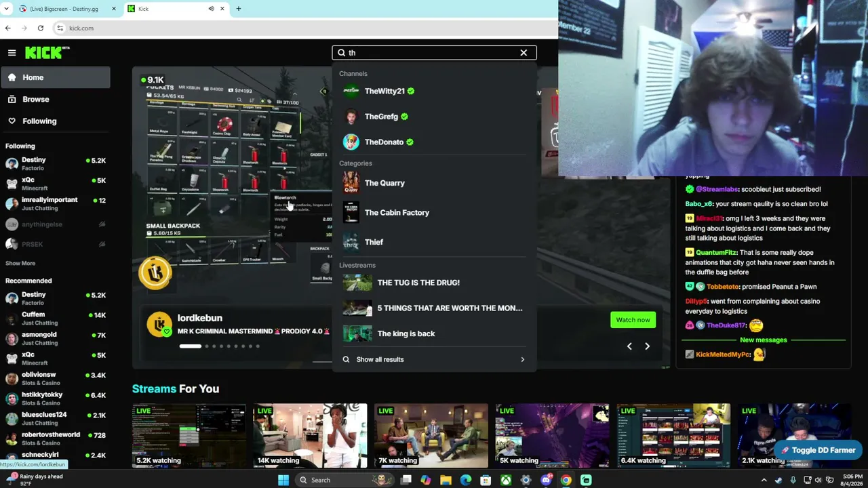Screen dimensions: 868x488
Task: Open the Windows Start menu
Action: [283, 480]
